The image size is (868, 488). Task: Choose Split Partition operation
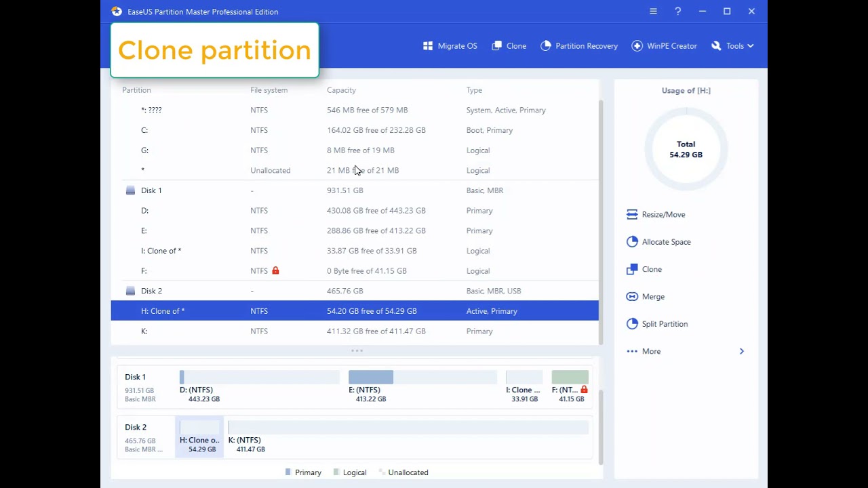tap(657, 324)
